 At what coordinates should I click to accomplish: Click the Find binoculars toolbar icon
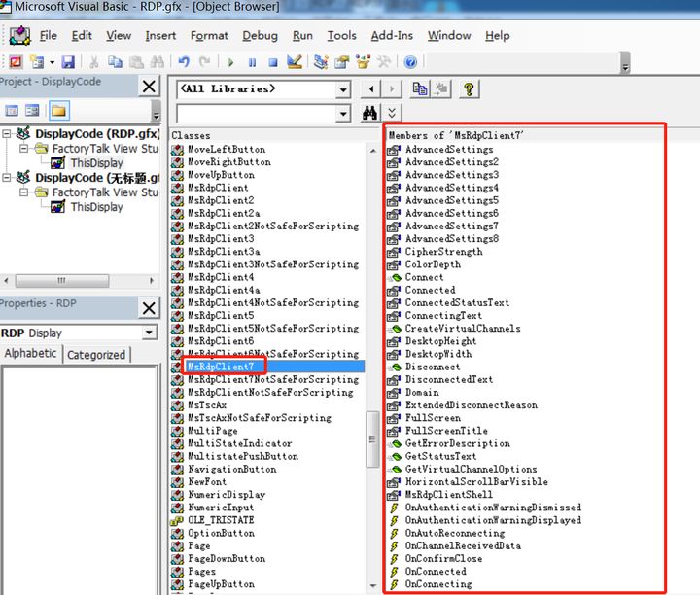tap(157, 62)
